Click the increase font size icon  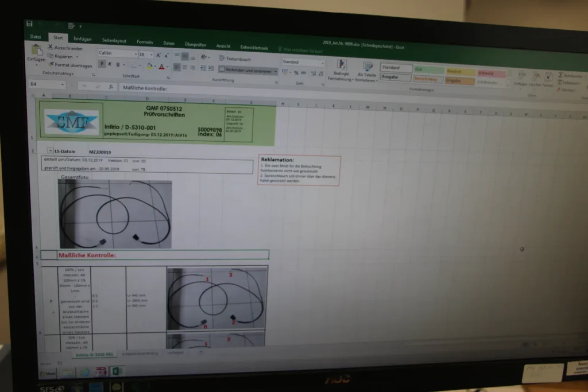tap(158, 56)
